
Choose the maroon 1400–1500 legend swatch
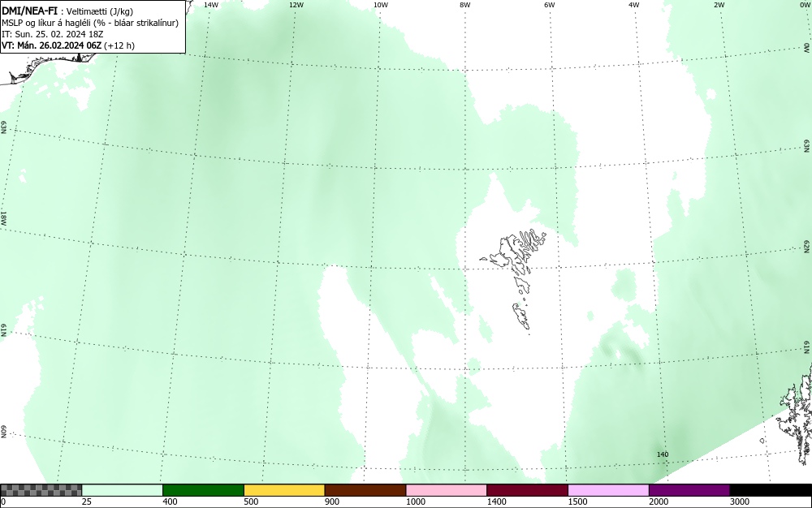click(x=527, y=490)
